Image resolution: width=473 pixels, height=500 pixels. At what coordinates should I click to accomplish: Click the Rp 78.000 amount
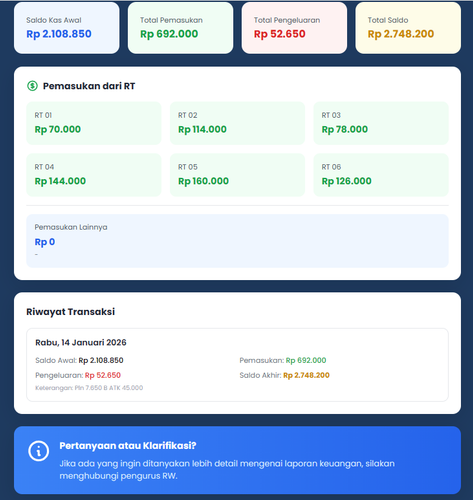(345, 129)
